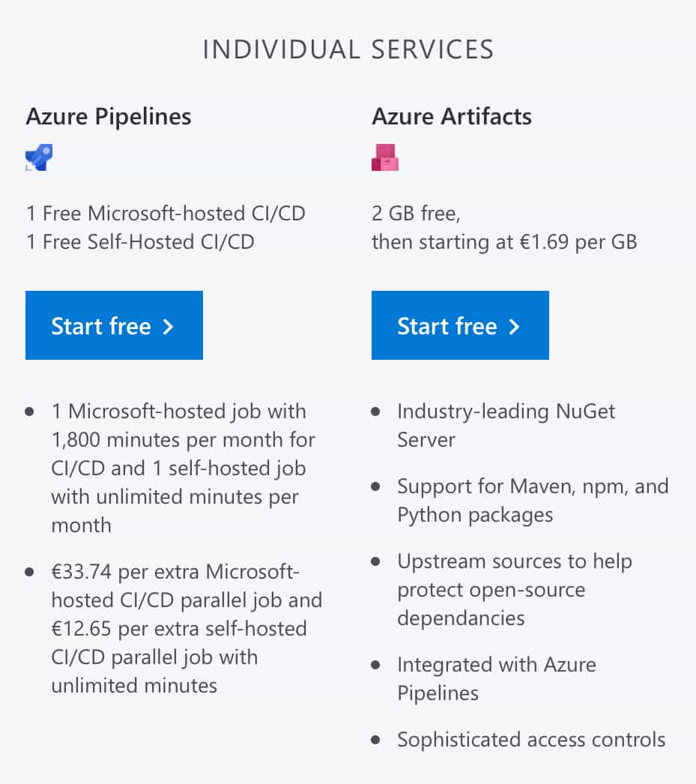Viewport: 696px width, 784px height.
Task: Select the Azure Pipelines heading
Action: (x=109, y=116)
